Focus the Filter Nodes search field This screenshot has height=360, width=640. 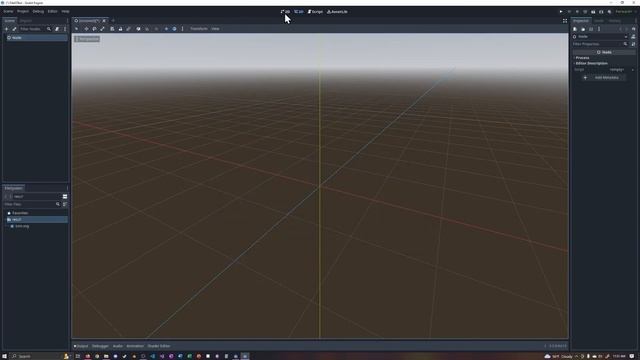pyautogui.click(x=36, y=29)
